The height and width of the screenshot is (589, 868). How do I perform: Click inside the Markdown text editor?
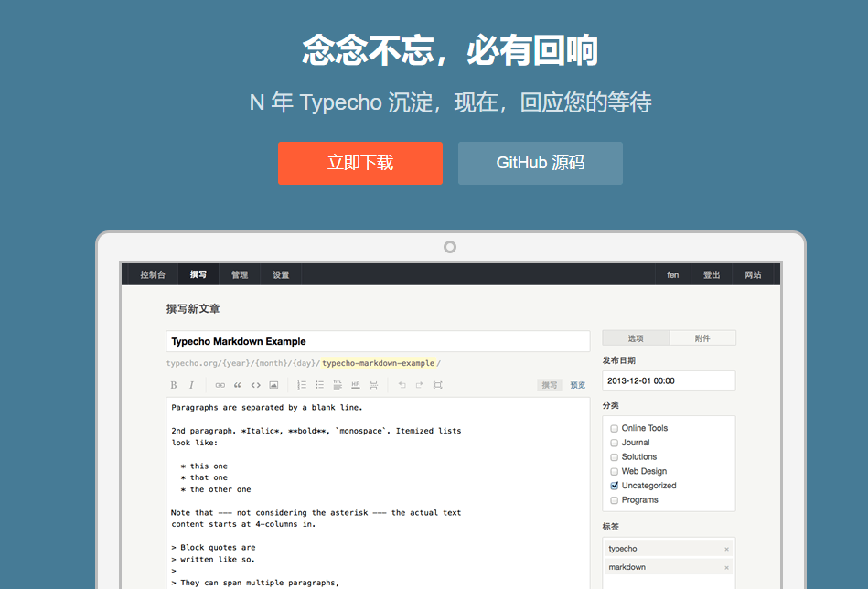pos(378,493)
